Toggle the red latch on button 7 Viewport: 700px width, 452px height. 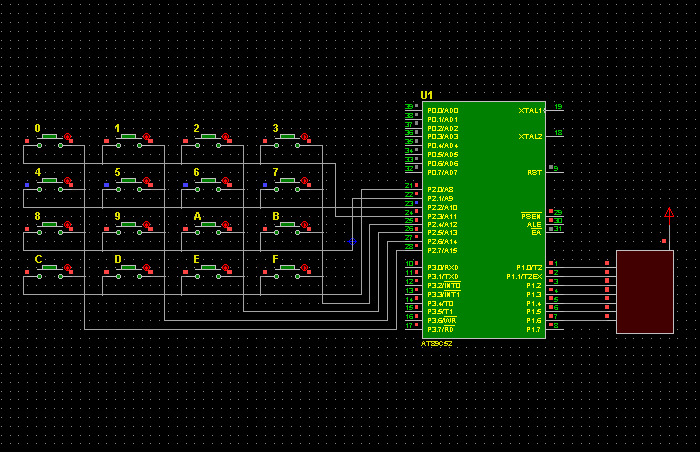305,180
